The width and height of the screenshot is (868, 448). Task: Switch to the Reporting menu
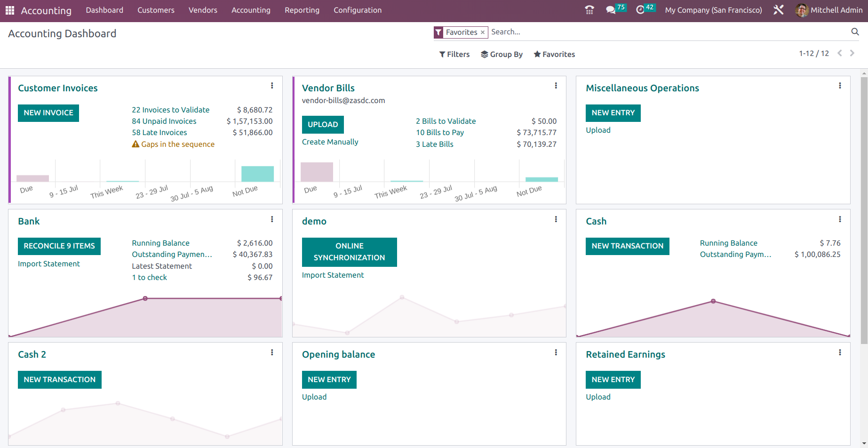(302, 10)
